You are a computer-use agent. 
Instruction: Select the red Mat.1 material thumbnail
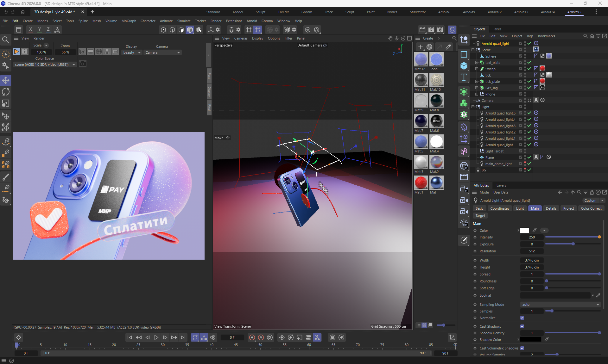[421, 182]
